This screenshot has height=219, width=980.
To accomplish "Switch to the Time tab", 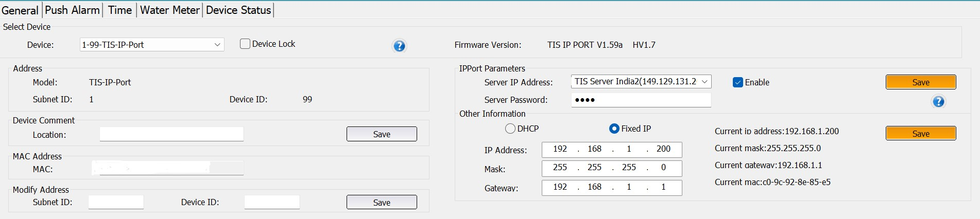I will (x=120, y=10).
